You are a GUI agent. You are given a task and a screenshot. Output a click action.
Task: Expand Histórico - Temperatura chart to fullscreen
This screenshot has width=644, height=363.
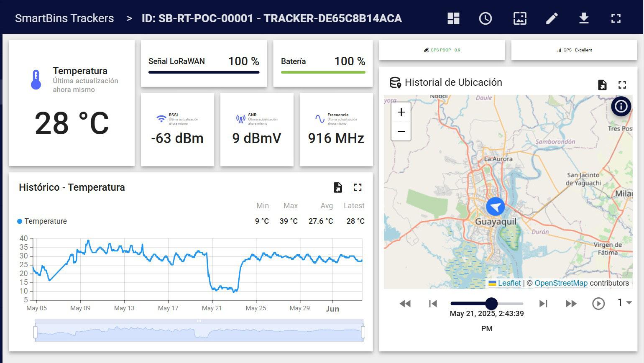coord(358,187)
